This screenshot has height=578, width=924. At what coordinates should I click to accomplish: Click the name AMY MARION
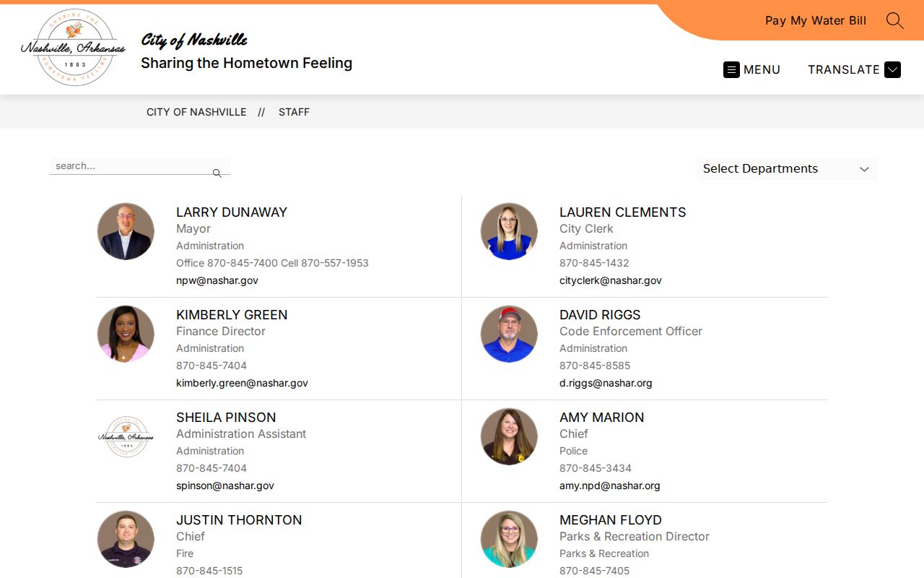602,418
